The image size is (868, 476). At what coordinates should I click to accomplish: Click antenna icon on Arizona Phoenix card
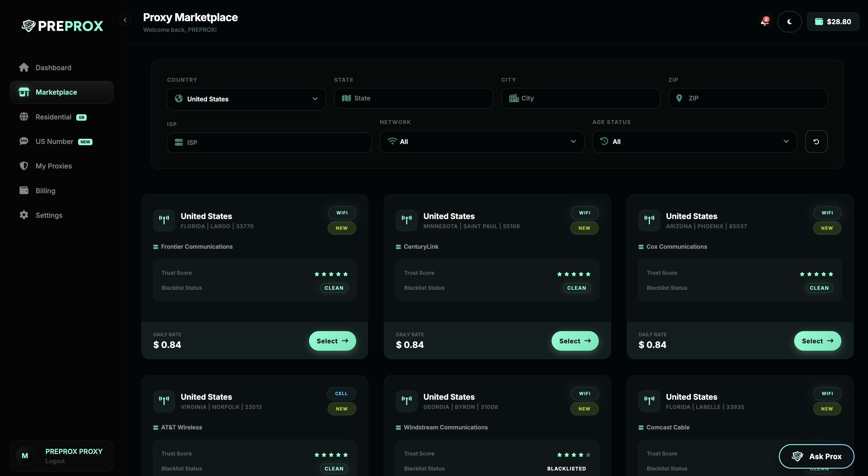[649, 220]
